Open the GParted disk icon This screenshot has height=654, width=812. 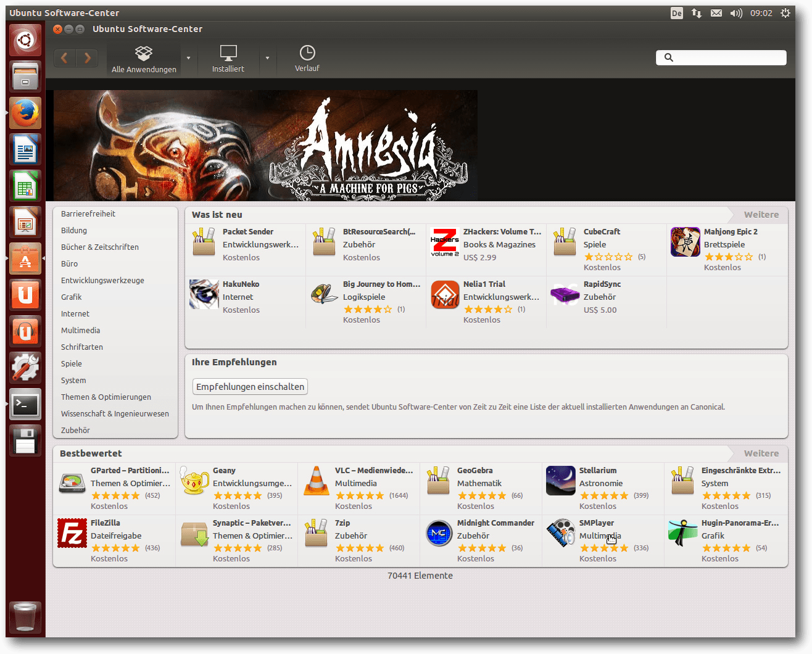coord(72,482)
